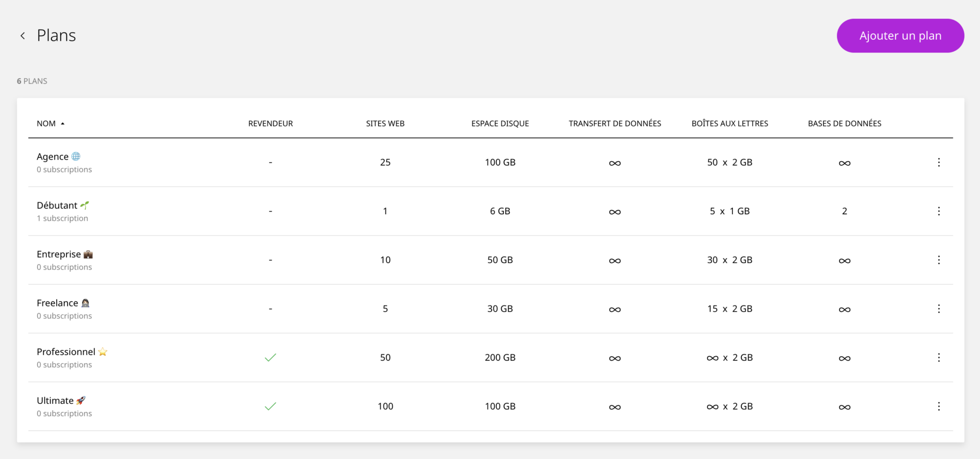This screenshot has height=459, width=980.
Task: Click the Ajouter un plan button
Action: coord(900,36)
